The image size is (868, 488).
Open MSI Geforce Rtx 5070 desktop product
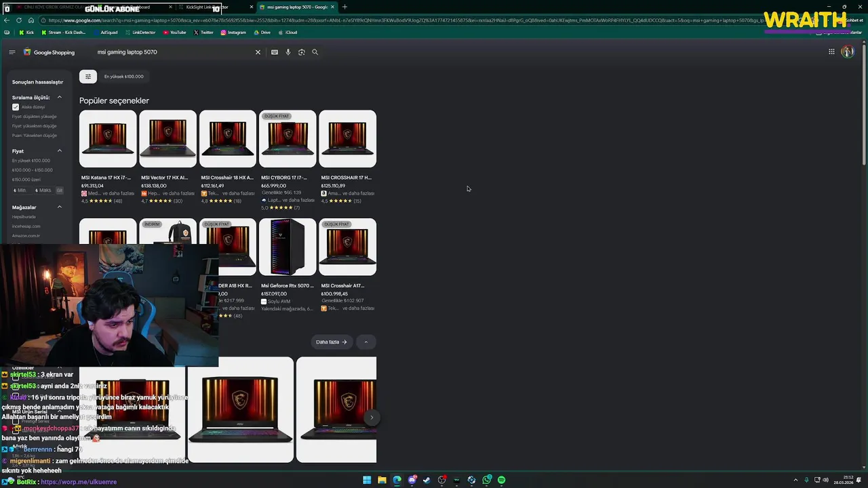[288, 265]
